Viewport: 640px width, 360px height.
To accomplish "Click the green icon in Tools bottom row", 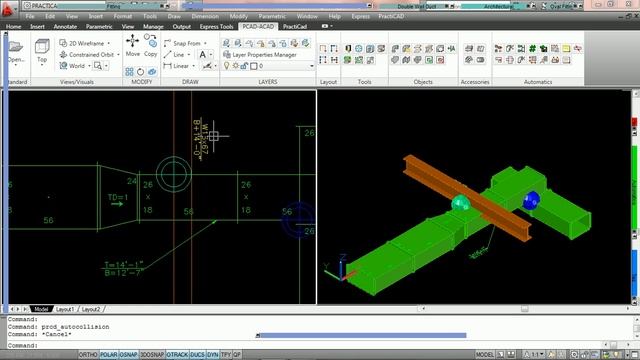I will coord(347,60).
